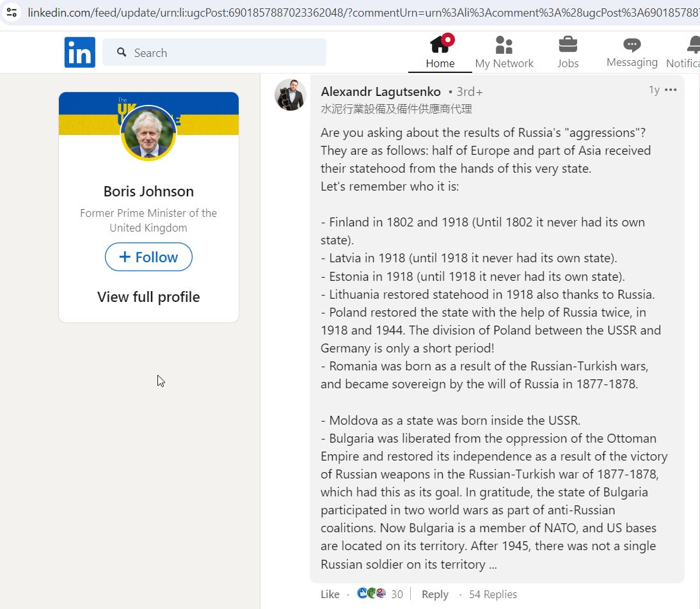Go to the Home tab

click(440, 52)
